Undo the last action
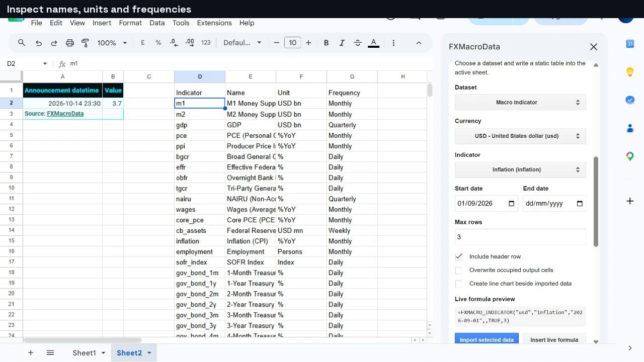This screenshot has height=362, width=644. click(x=38, y=43)
